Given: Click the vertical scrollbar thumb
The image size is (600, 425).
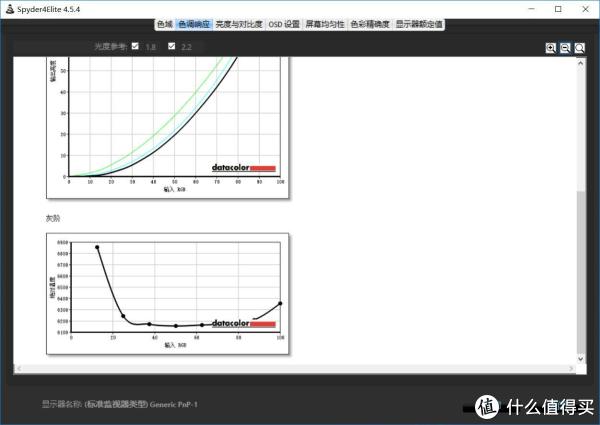Looking at the screenshot, I should coord(581,272).
